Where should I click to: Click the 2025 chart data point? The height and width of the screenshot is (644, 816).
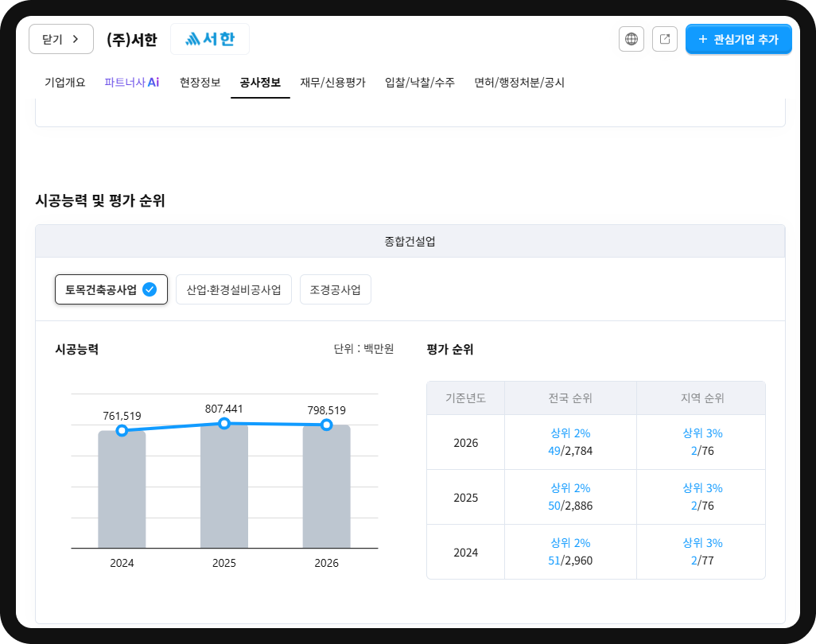[x=224, y=424]
